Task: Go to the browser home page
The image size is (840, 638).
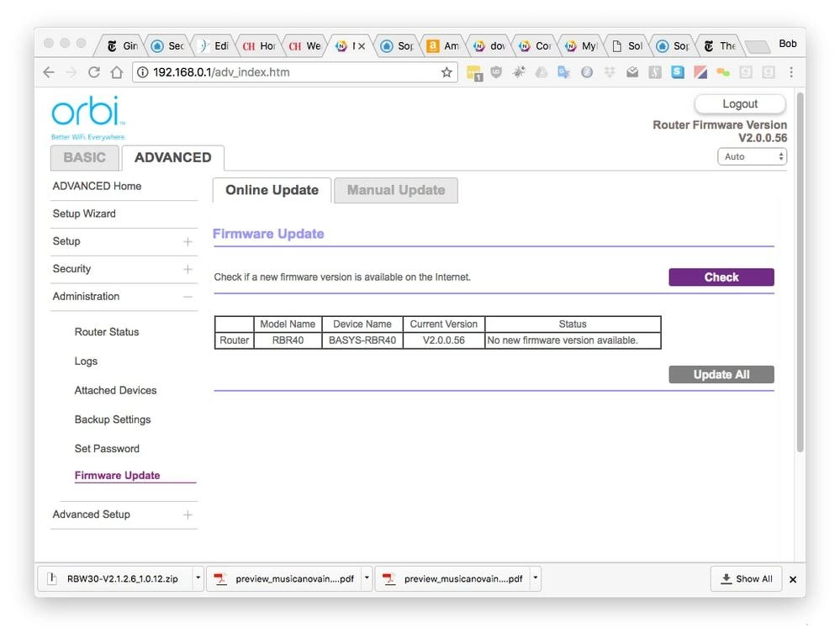Action: (x=116, y=72)
